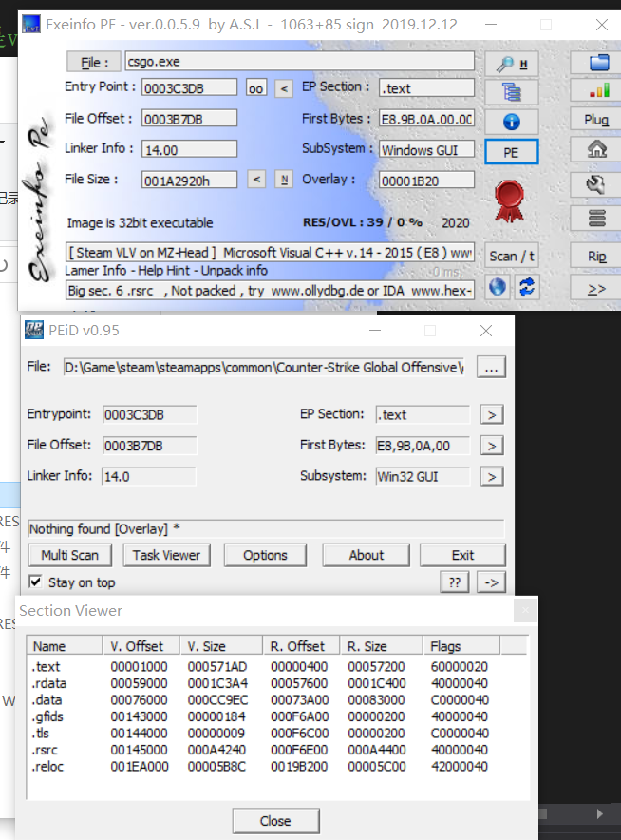
Task: Click the PEiD title bar app icon
Action: pyautogui.click(x=34, y=330)
